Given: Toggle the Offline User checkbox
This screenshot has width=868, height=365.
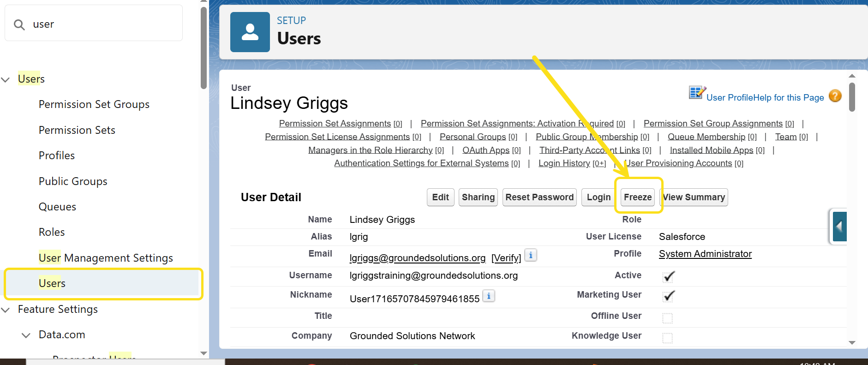Looking at the screenshot, I should (x=667, y=318).
